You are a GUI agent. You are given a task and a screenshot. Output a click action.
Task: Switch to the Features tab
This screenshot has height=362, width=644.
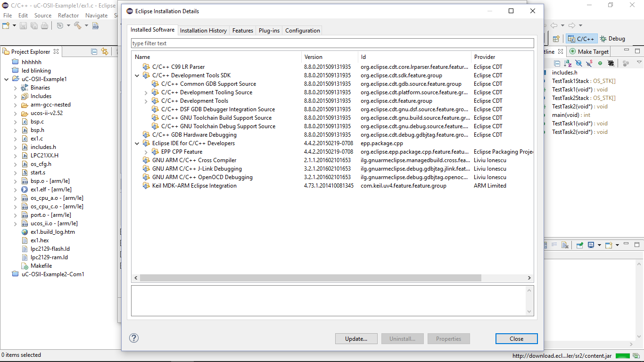point(243,31)
